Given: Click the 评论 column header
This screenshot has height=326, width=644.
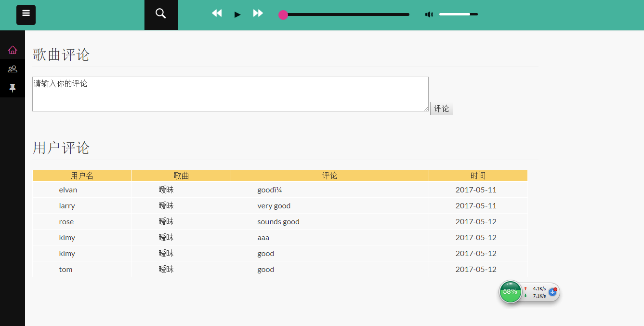Looking at the screenshot, I should tap(330, 176).
